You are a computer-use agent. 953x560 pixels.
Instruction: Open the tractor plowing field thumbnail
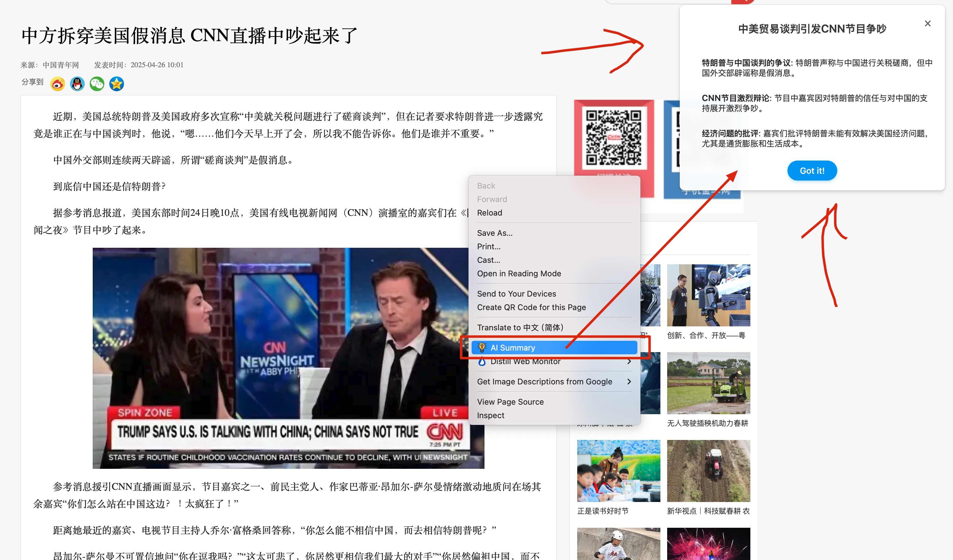(709, 471)
